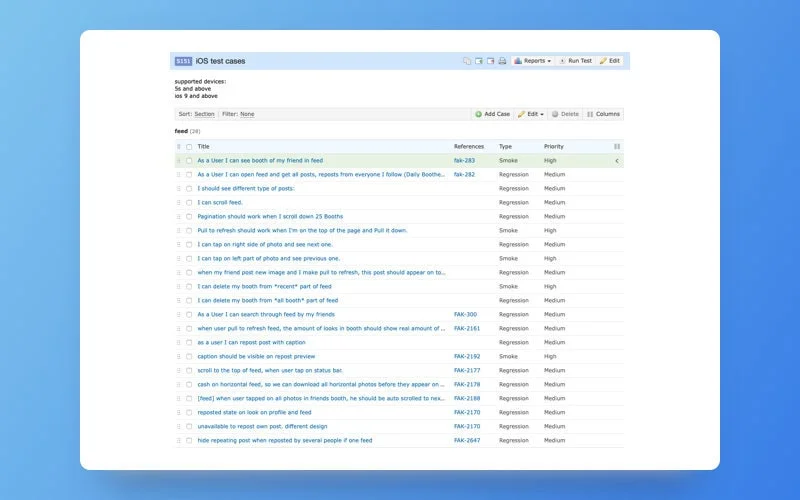Open case 'I should see different type of posts:'
The height and width of the screenshot is (500, 800).
point(246,188)
